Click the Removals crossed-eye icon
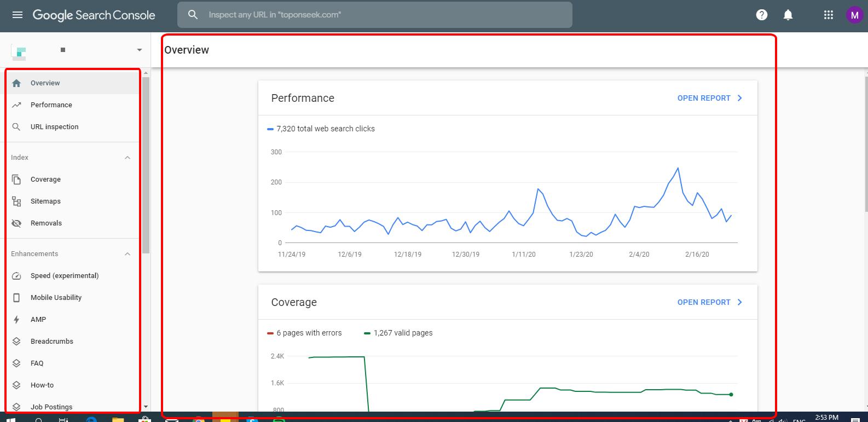 [16, 223]
